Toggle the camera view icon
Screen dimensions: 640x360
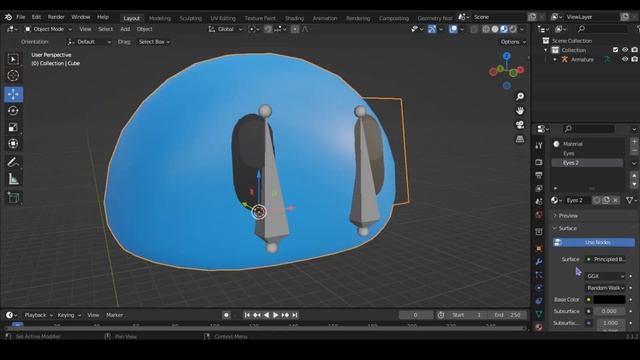(x=520, y=124)
